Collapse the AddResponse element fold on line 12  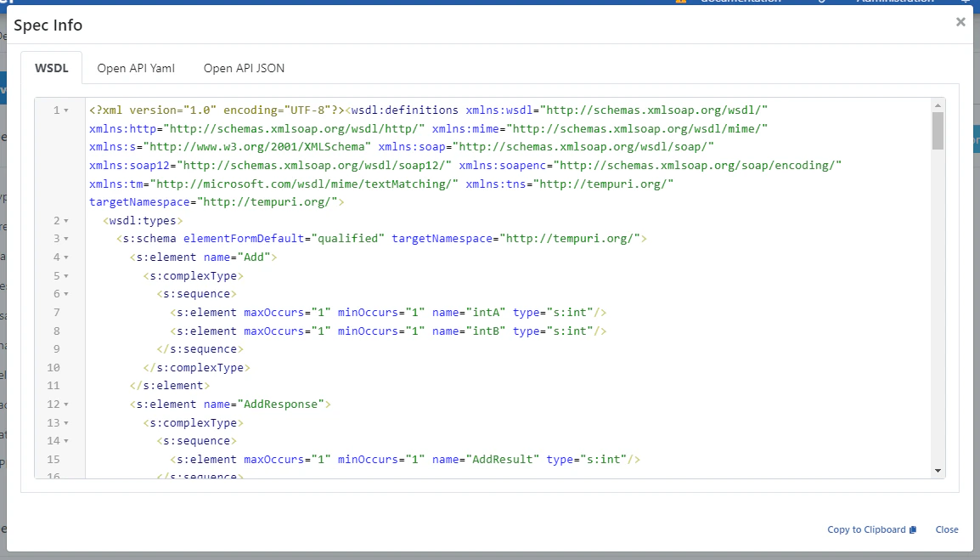click(65, 404)
